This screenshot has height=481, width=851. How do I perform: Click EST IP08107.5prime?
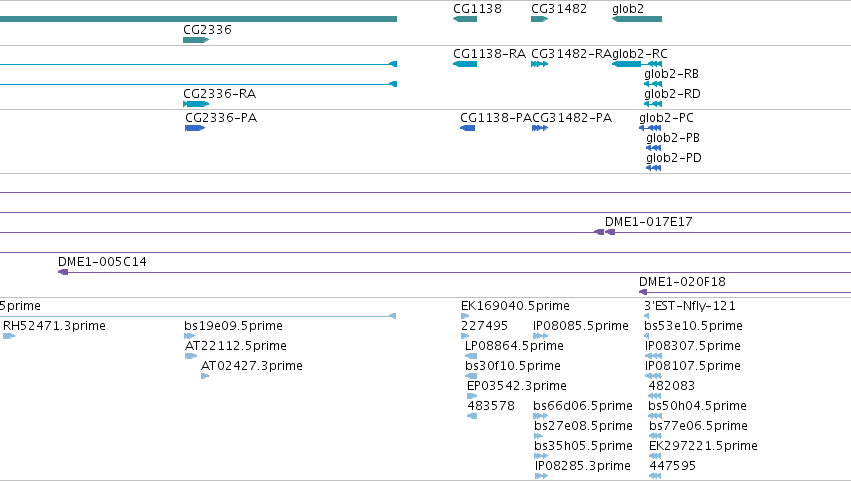[x=653, y=376]
